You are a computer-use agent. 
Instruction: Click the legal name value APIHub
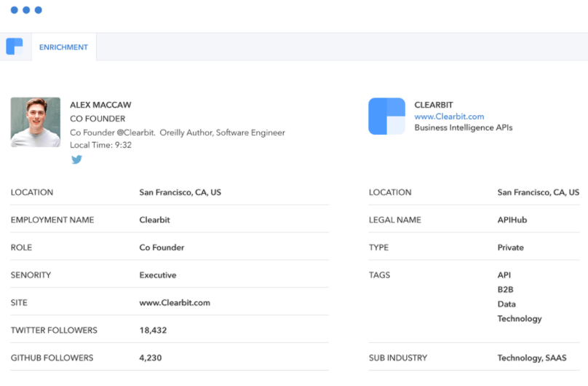(x=512, y=220)
